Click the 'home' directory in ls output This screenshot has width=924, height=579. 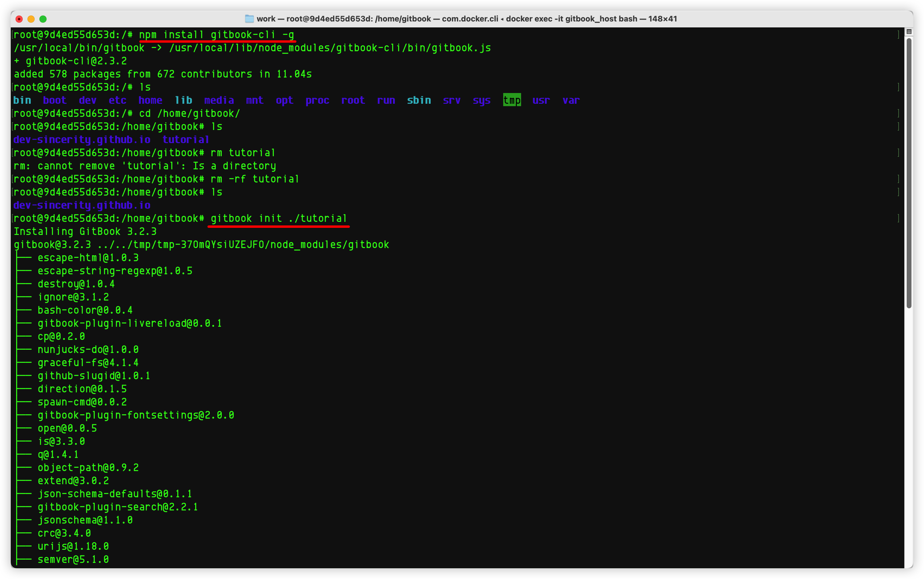pyautogui.click(x=150, y=100)
